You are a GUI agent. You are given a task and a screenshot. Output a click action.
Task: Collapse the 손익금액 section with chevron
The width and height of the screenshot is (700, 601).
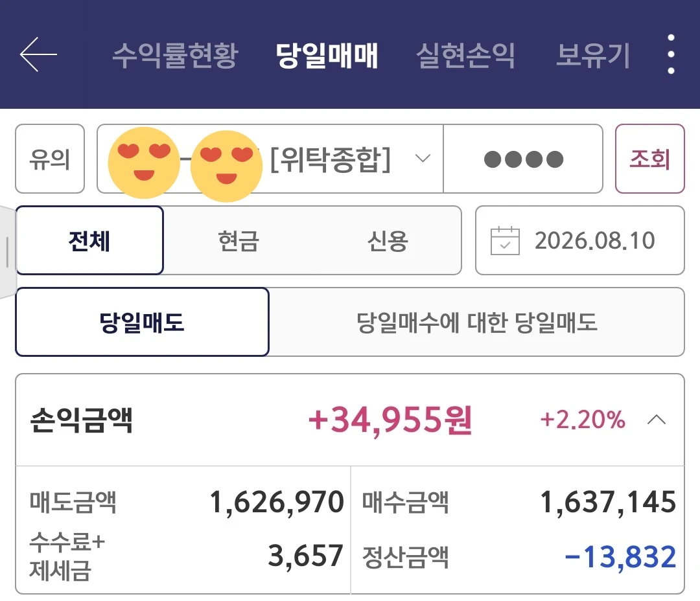point(656,420)
